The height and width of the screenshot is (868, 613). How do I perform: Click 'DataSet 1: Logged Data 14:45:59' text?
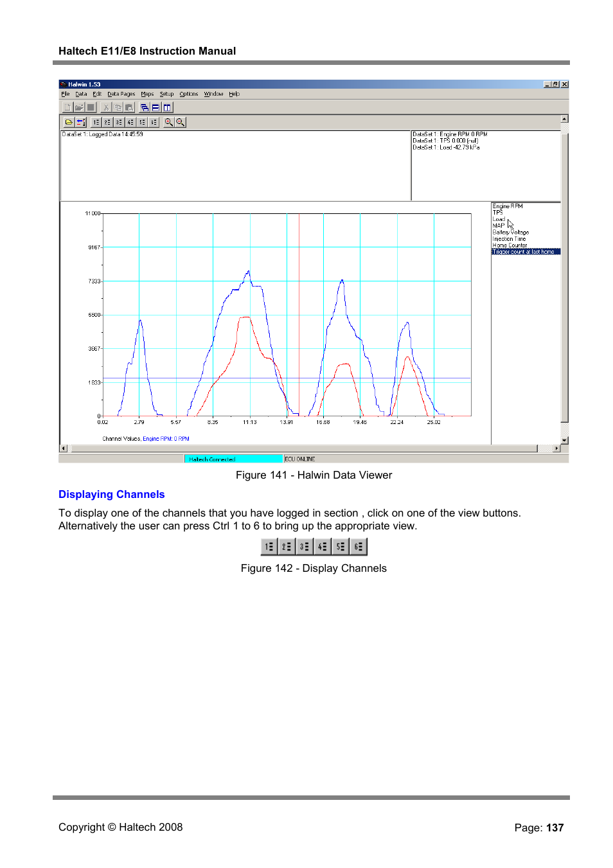(x=103, y=134)
